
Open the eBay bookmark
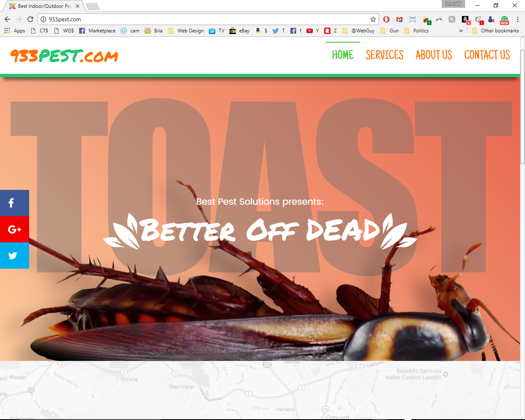(x=240, y=31)
